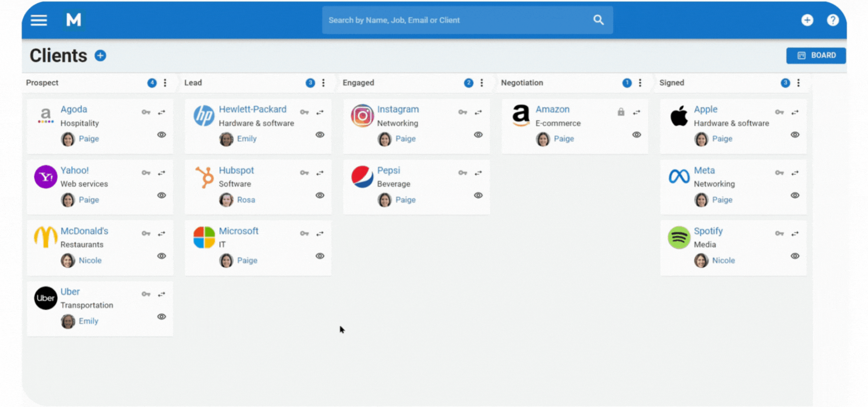Screen dimensions: 868x407
Task: Open the Signed column options menu
Action: (798, 83)
